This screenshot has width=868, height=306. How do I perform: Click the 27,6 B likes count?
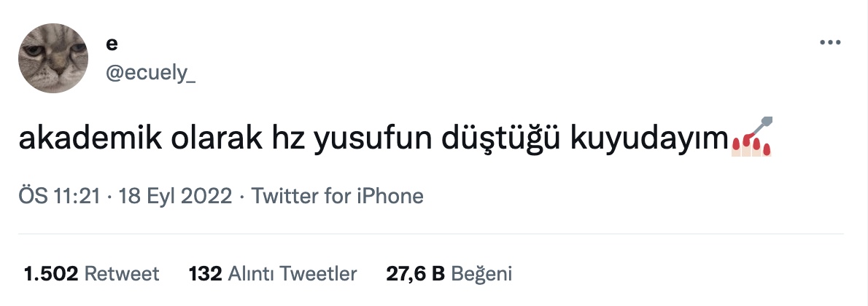point(415,274)
